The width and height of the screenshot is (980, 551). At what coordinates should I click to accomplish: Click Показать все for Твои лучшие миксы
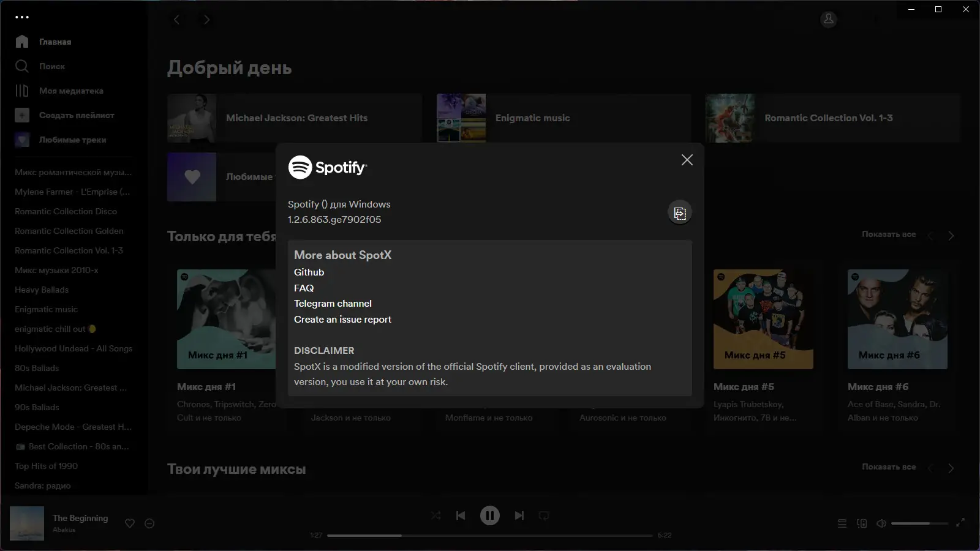889,467
